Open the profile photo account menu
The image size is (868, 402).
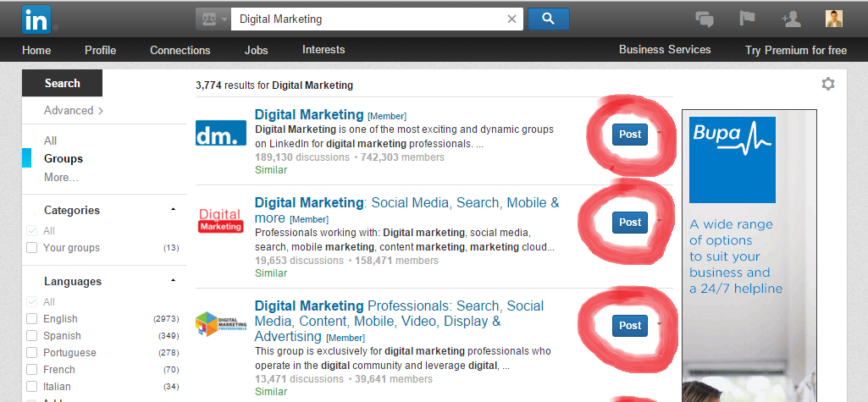(834, 19)
